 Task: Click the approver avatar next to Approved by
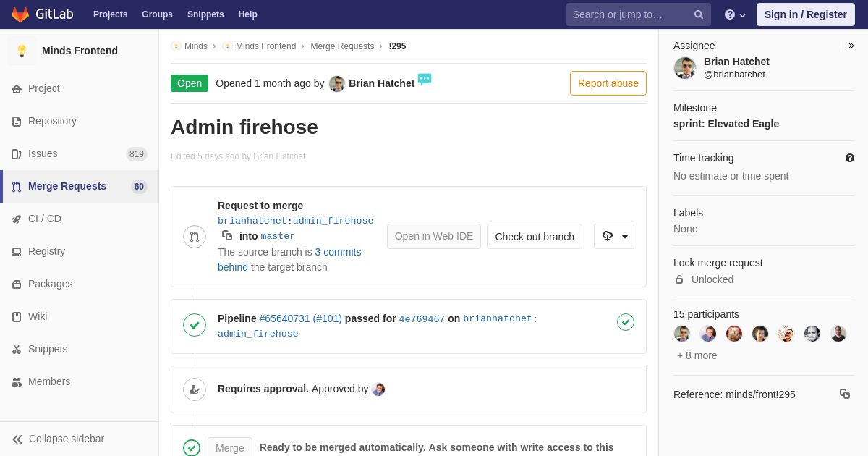point(378,389)
